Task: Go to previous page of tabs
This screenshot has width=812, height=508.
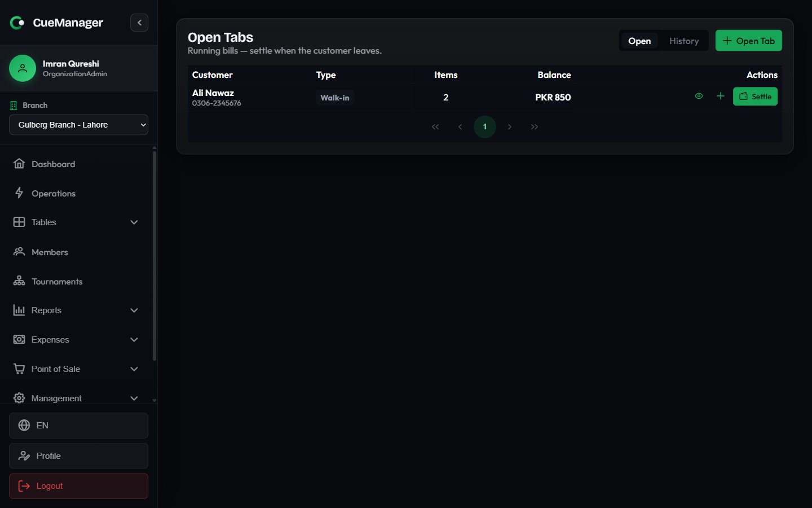Action: [x=460, y=127]
